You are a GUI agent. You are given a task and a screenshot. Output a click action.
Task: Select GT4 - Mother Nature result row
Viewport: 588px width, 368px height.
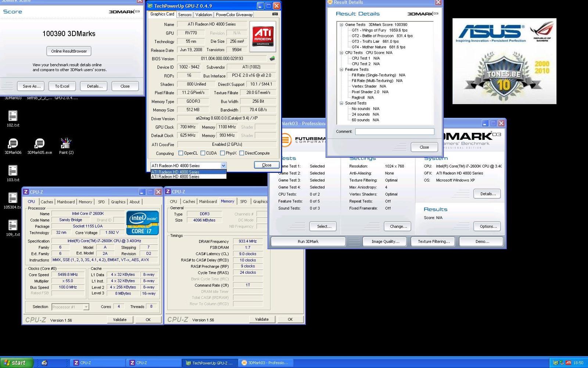tap(378, 47)
